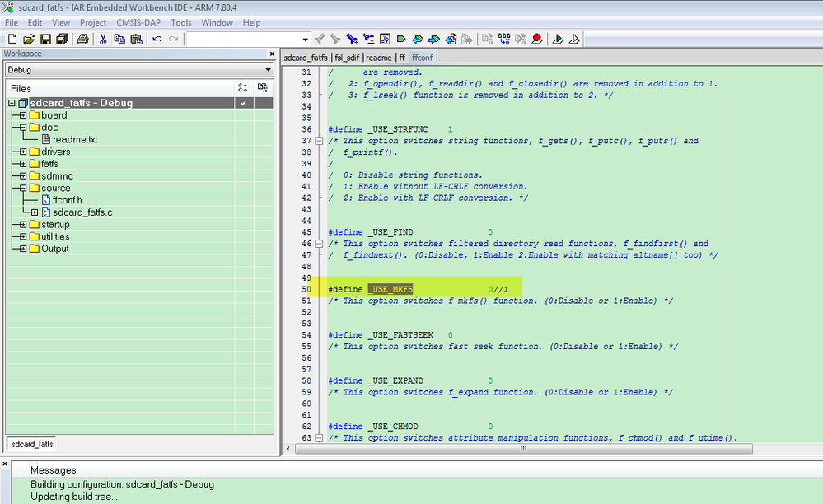
Task: Collapse the doc folder
Action: (x=23, y=128)
